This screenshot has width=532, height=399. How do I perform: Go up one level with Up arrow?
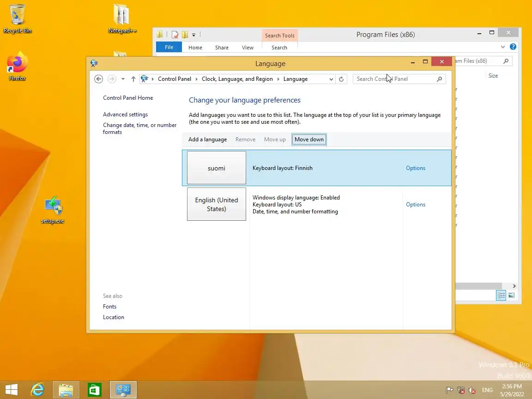(133, 79)
